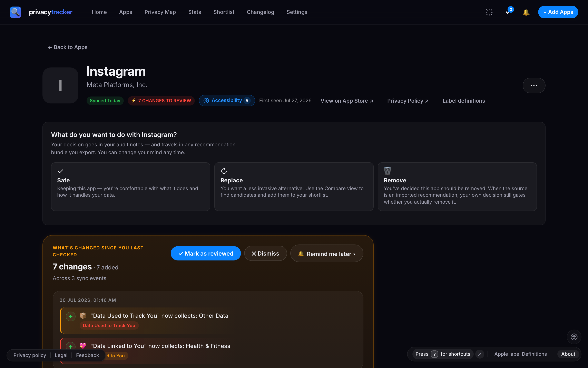The height and width of the screenshot is (368, 588).
Task: Go to Home in the navigation
Action: 99,12
